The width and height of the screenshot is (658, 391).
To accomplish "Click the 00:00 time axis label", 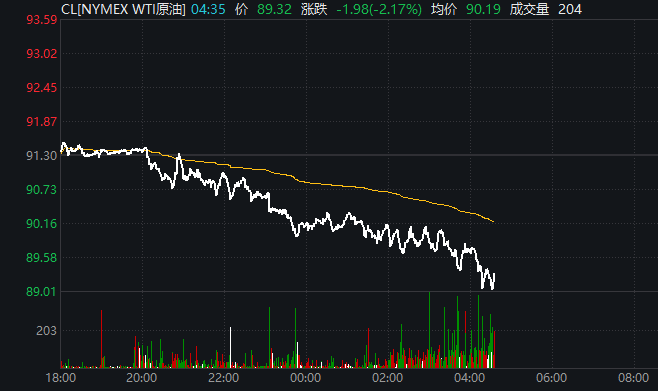I will point(306,378).
